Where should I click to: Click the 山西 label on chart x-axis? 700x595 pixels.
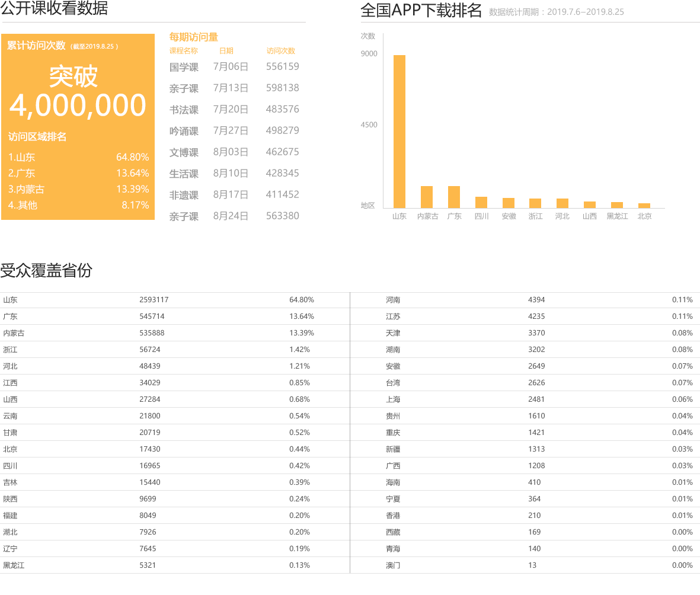click(589, 217)
